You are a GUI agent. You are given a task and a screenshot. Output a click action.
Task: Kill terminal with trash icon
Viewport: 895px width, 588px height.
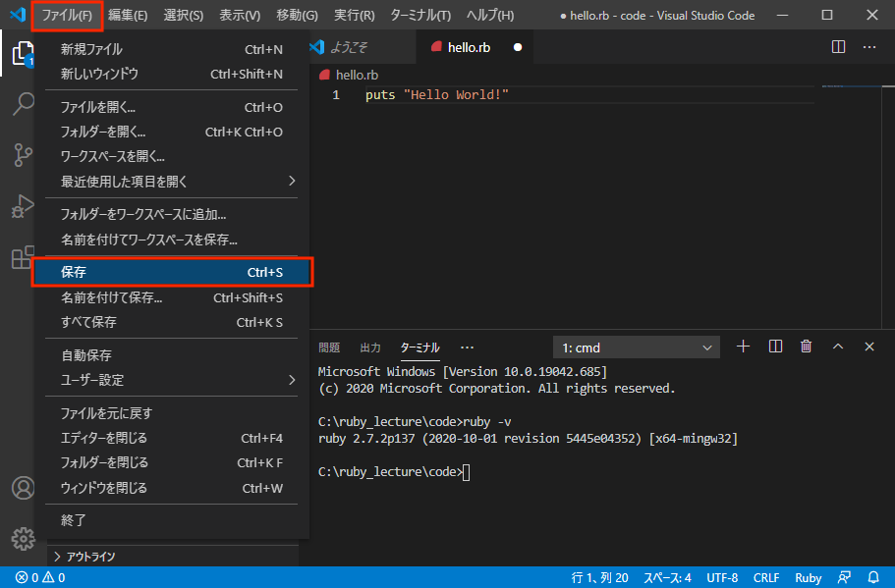[806, 347]
